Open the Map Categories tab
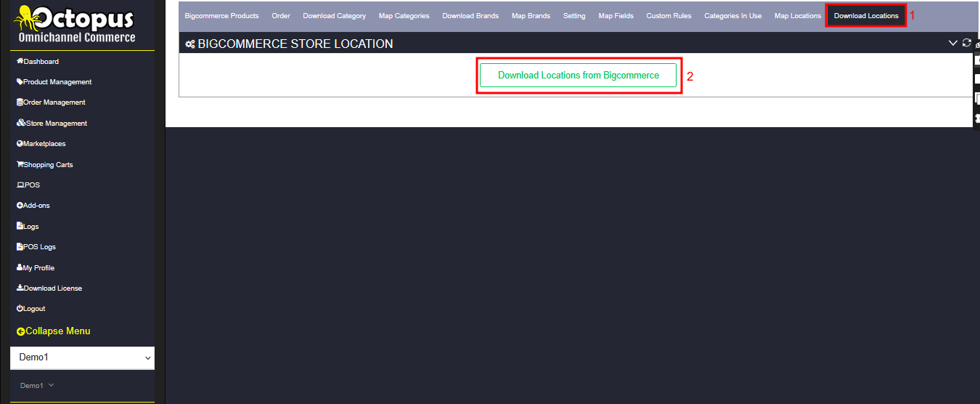Viewport: 980px width, 404px height. tap(404, 16)
